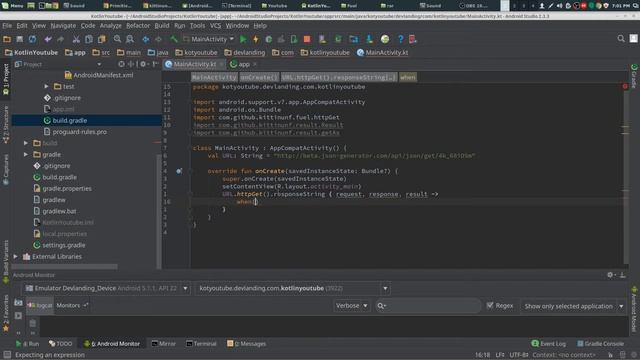Click the onCreate() breadcrumb in editor
The width and height of the screenshot is (640, 360).
coord(259,77)
